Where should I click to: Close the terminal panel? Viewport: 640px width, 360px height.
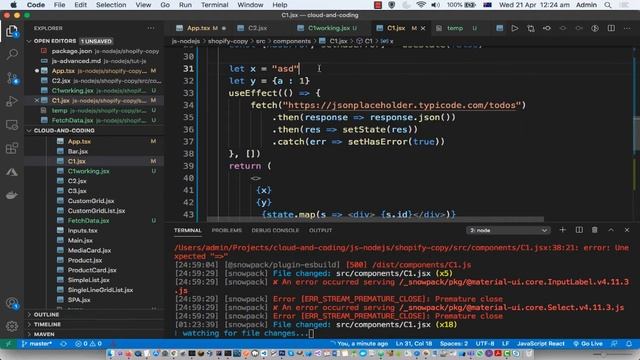[x=627, y=230]
